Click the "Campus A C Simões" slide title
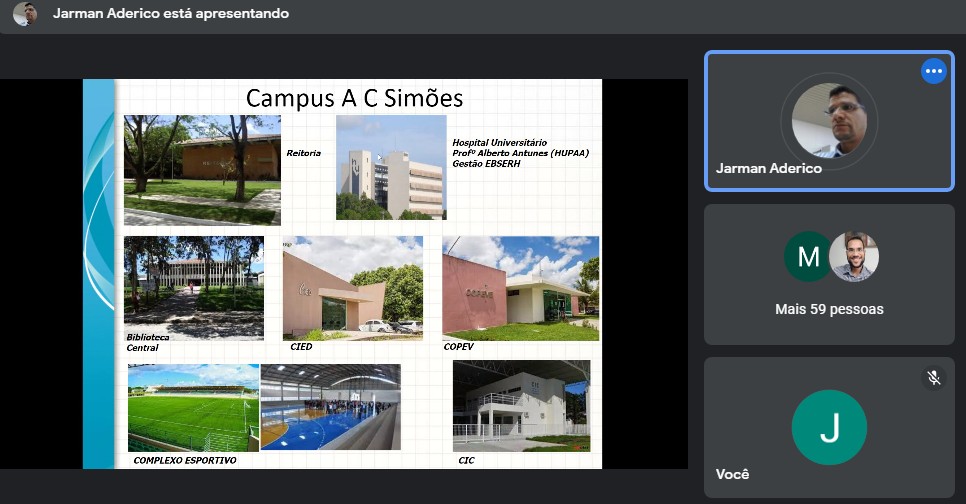 pos(354,98)
